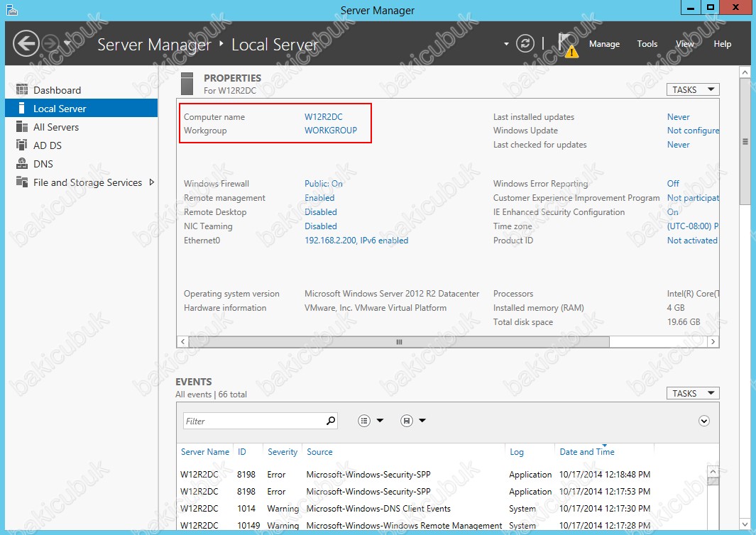Image resolution: width=756 pixels, height=535 pixels.
Task: Click the IE Enhanced Security Configuration On link
Action: [672, 212]
